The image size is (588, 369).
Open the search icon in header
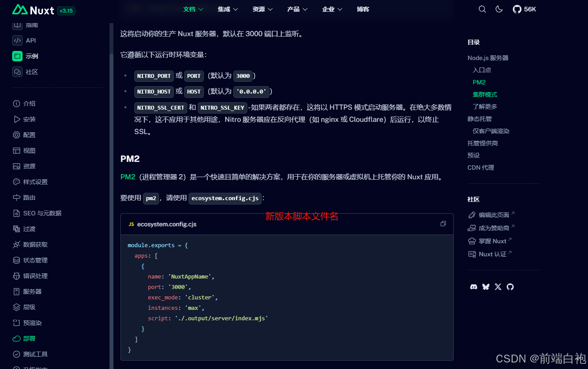[482, 9]
